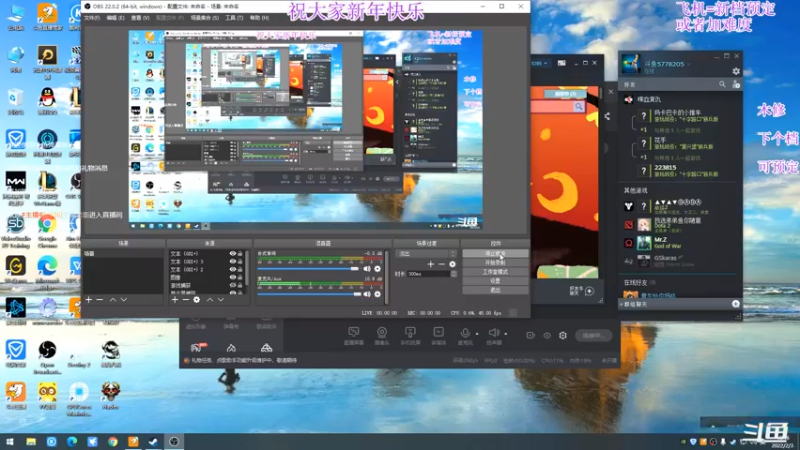
Task: Toggle the eye preview icon in streaming toolbar
Action: click(547, 336)
